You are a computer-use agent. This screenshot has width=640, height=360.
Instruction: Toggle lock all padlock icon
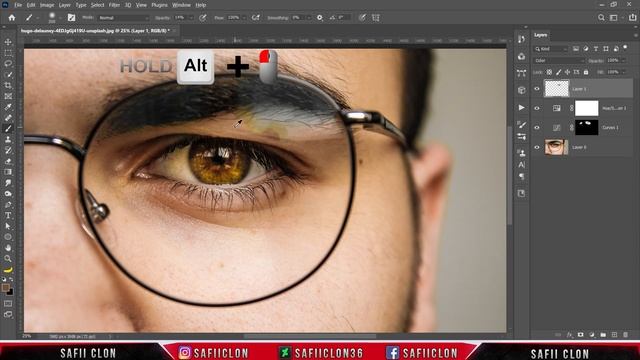click(586, 72)
